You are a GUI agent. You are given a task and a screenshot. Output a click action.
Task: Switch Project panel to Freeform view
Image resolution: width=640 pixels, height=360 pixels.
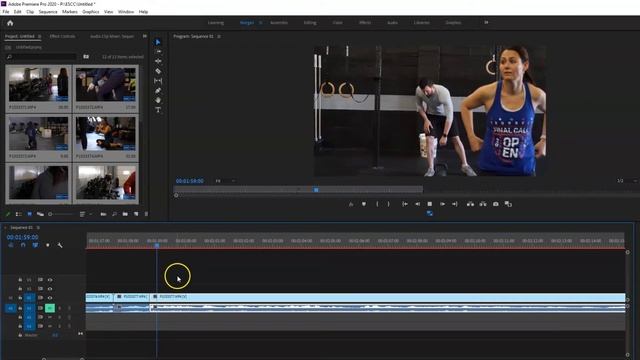pyautogui.click(x=40, y=214)
